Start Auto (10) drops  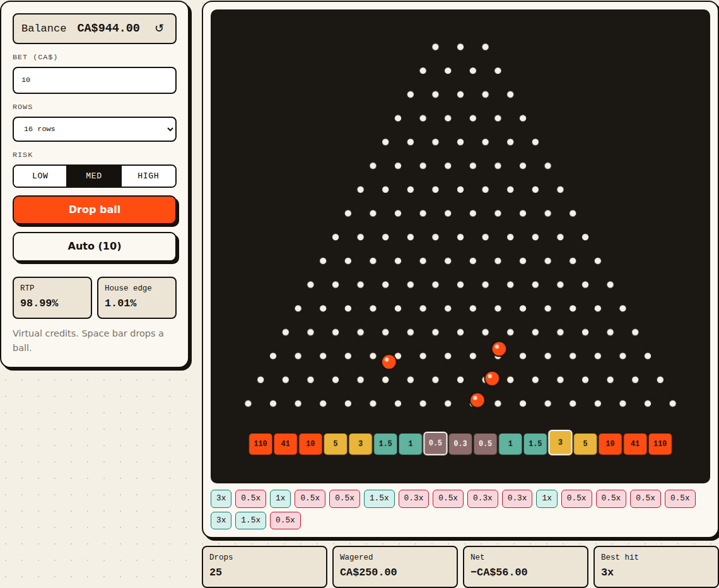coord(95,246)
